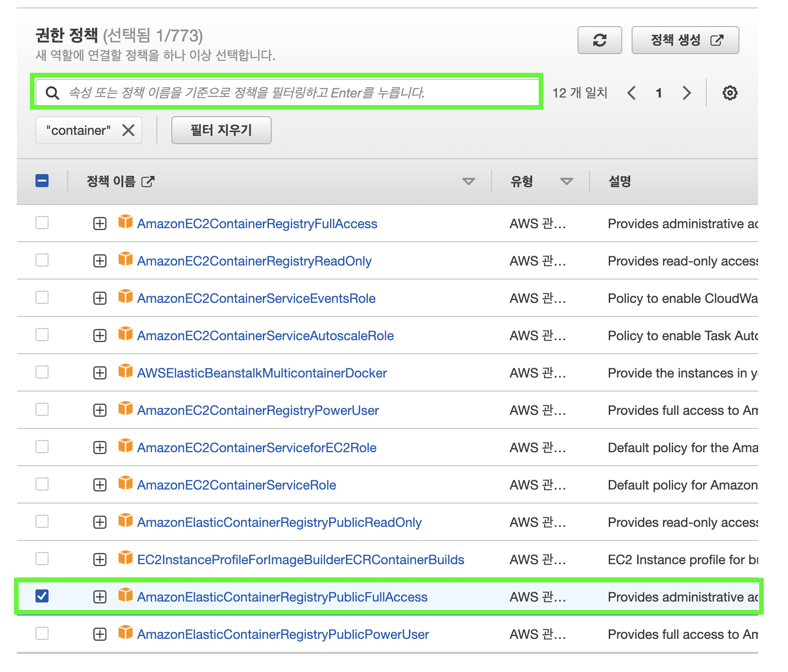Expand AmazonEC2ContainerServiceRole policy details
788x672 pixels.
click(100, 485)
